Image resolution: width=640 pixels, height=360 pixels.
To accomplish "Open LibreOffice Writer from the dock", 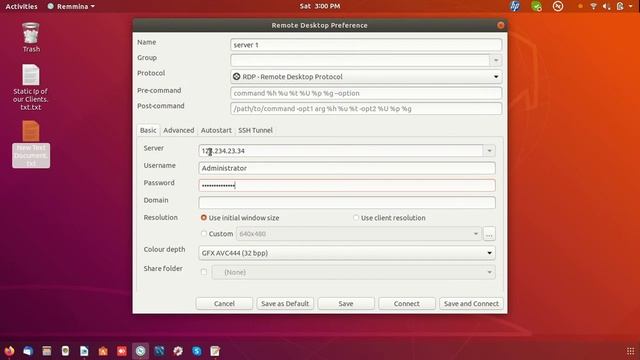I will (84, 351).
